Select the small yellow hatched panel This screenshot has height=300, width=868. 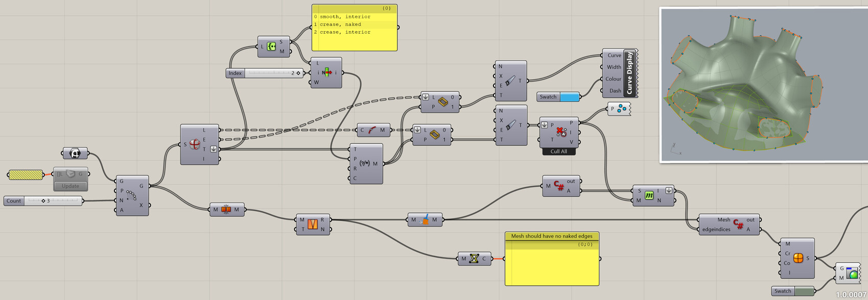[26, 175]
